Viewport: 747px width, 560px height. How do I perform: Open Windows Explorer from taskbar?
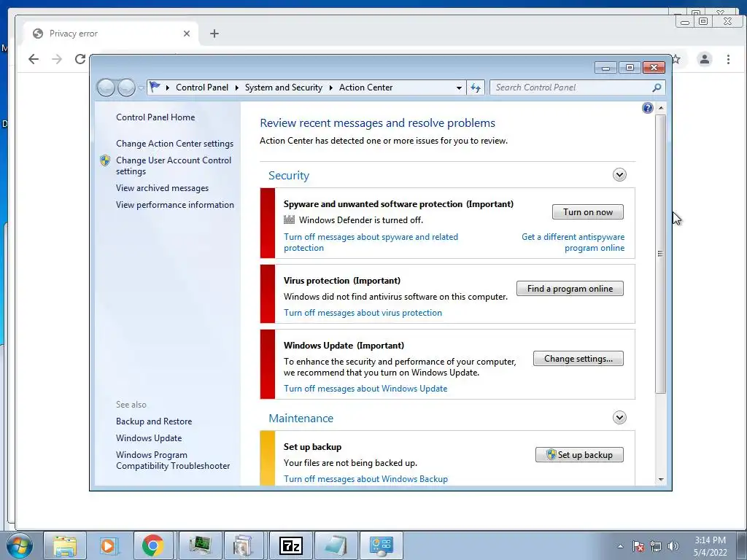pos(65,545)
